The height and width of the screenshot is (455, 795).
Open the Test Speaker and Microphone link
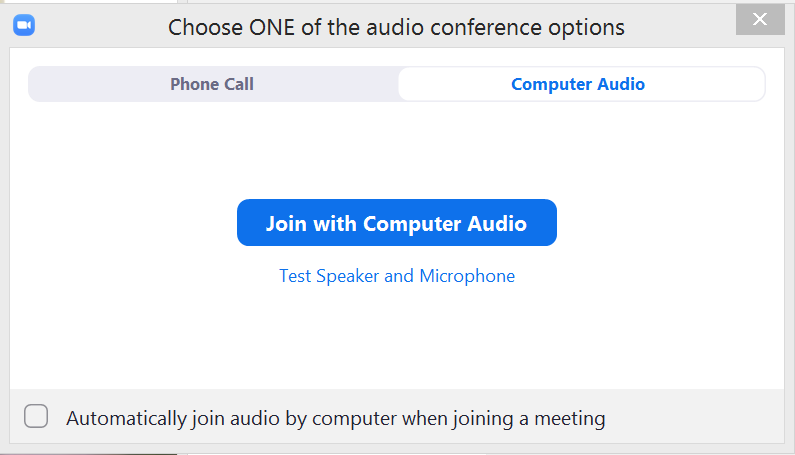coord(397,276)
